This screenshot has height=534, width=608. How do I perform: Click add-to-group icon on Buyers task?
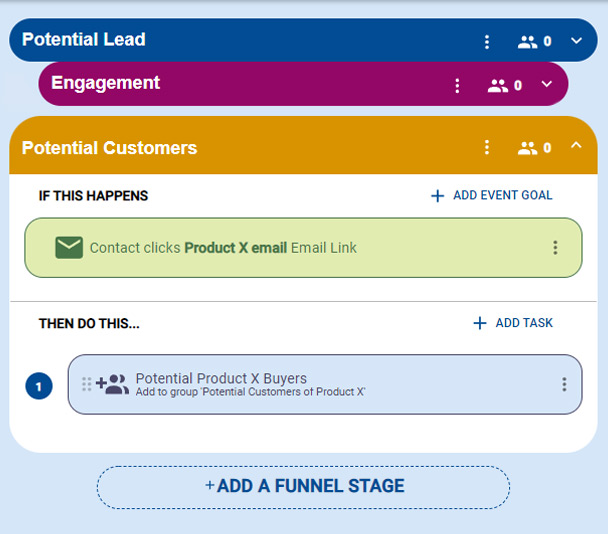pos(112,384)
